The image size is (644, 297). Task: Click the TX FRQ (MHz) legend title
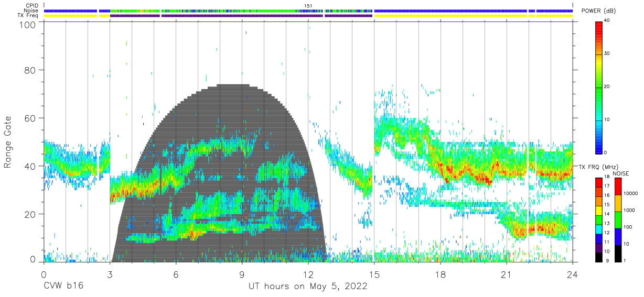tap(598, 167)
